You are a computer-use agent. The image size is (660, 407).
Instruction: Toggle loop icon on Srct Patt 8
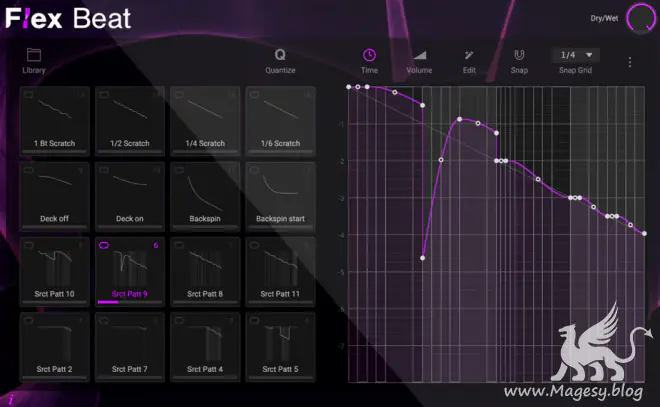pyautogui.click(x=179, y=245)
